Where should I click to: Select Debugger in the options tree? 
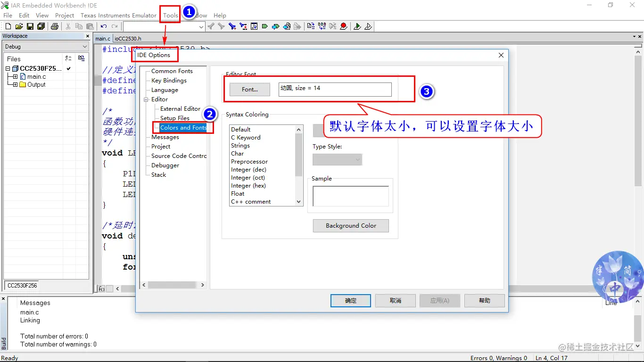165,165
